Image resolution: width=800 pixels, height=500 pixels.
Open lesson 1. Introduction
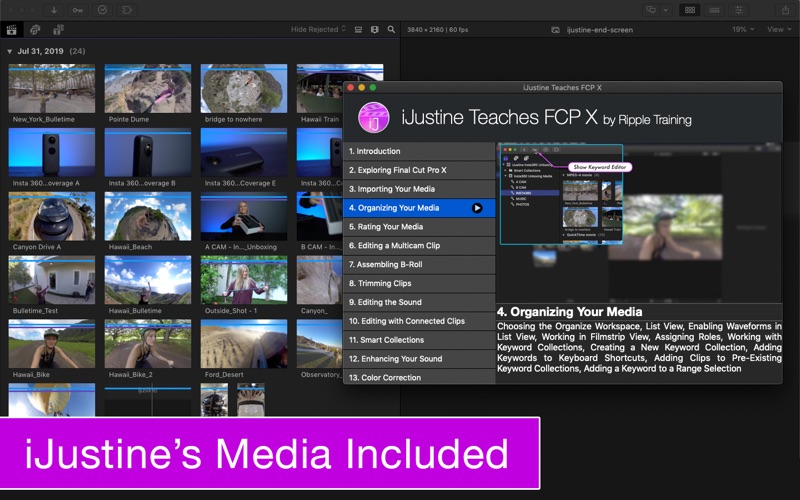(x=419, y=151)
